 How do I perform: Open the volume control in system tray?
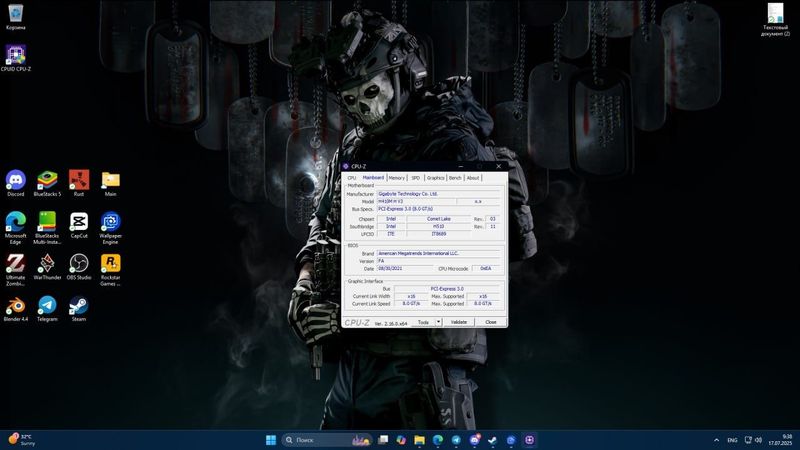point(759,440)
